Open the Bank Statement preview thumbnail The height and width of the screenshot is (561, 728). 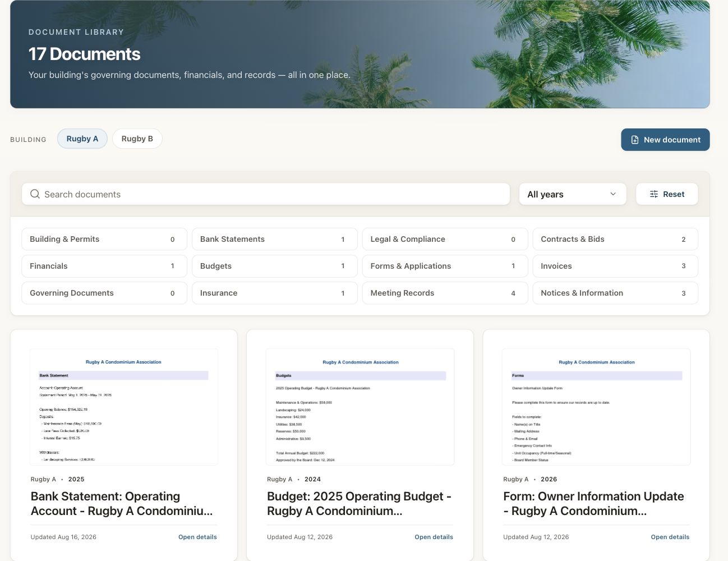point(124,407)
